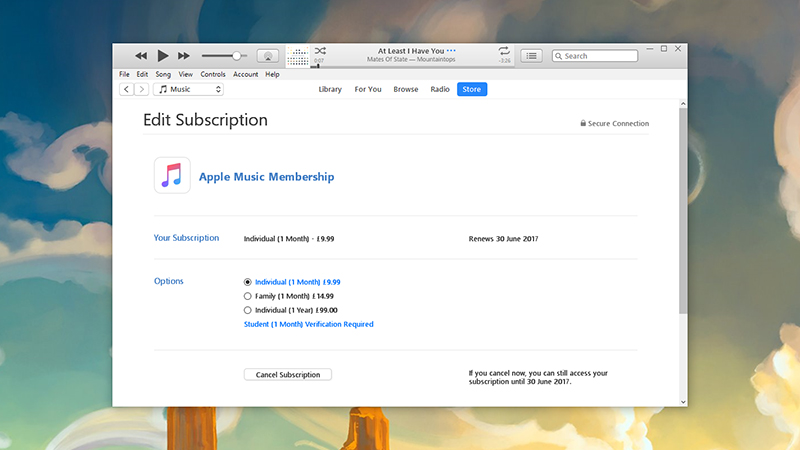Select Family (1 Month) £14.99 radio option
The height and width of the screenshot is (450, 800).
click(247, 296)
